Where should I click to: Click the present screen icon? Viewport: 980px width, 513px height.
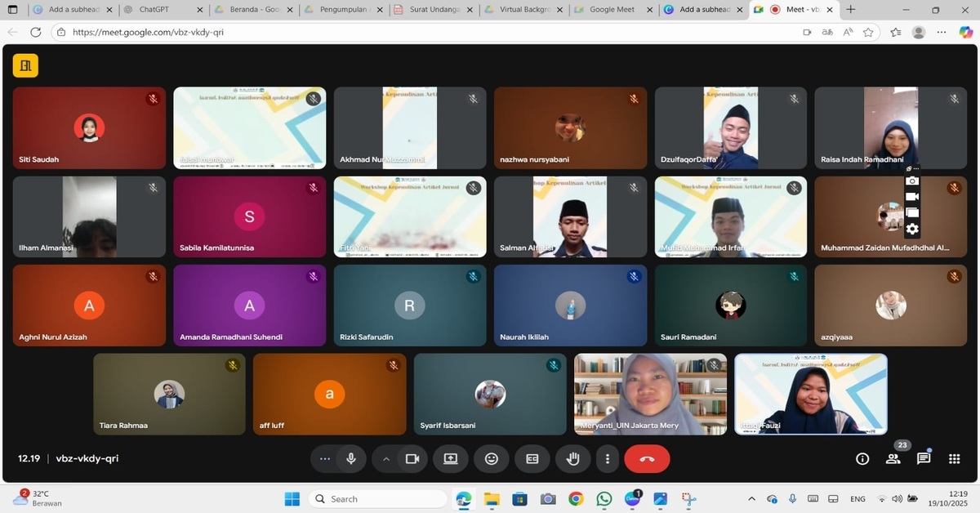pyautogui.click(x=450, y=459)
